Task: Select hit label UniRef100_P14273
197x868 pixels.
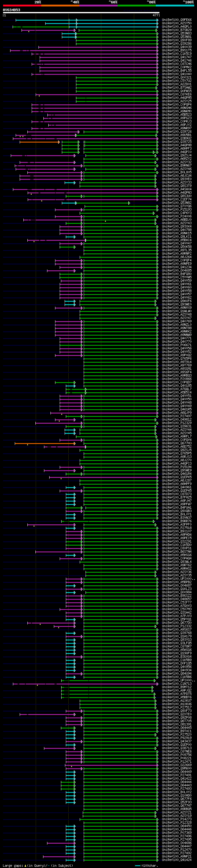Action: (x=177, y=819)
